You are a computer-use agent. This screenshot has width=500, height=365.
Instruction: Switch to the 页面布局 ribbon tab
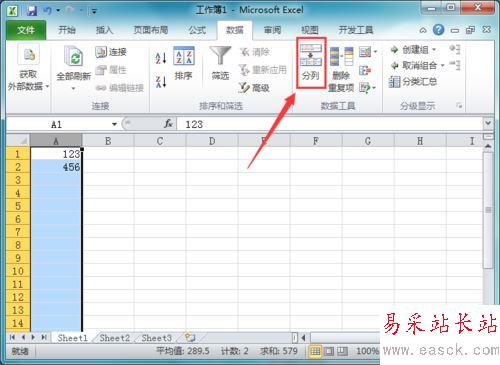tap(151, 30)
